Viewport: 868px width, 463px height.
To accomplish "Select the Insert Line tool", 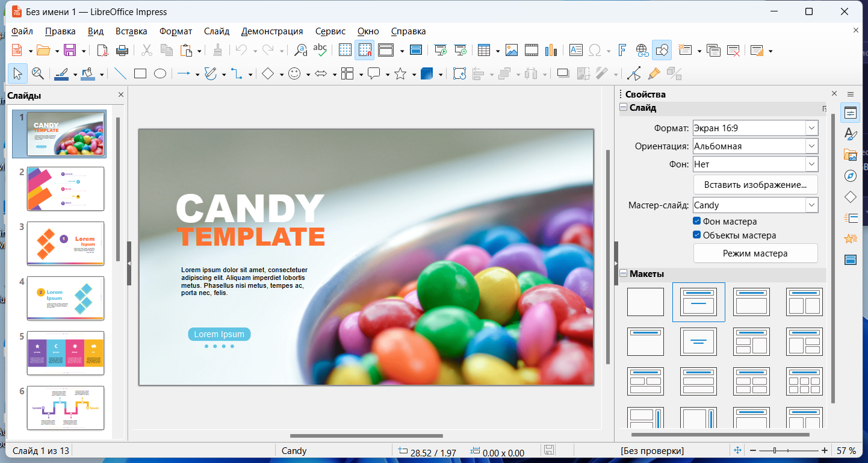I will point(120,73).
